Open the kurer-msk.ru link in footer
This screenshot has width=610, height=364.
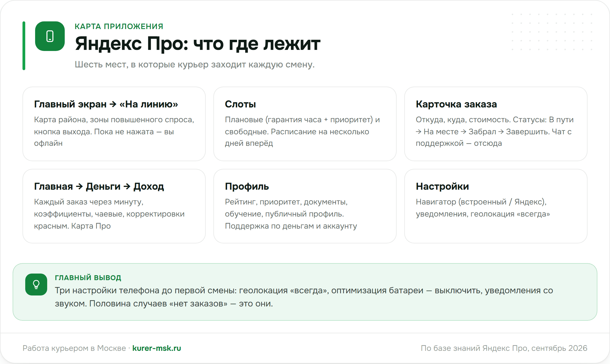pyautogui.click(x=157, y=348)
